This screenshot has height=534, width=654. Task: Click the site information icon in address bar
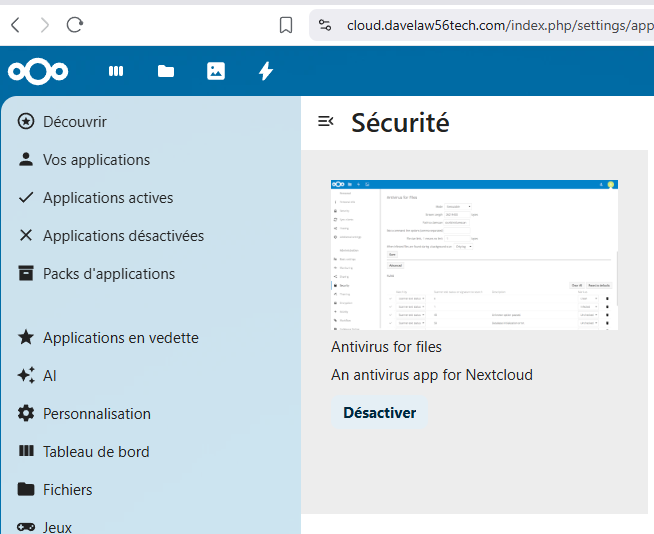tap(323, 25)
